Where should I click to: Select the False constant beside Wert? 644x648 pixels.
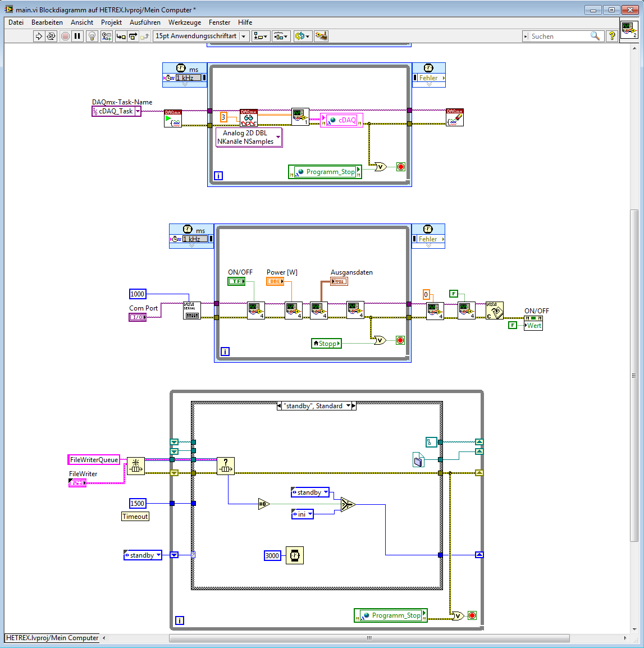coord(513,325)
